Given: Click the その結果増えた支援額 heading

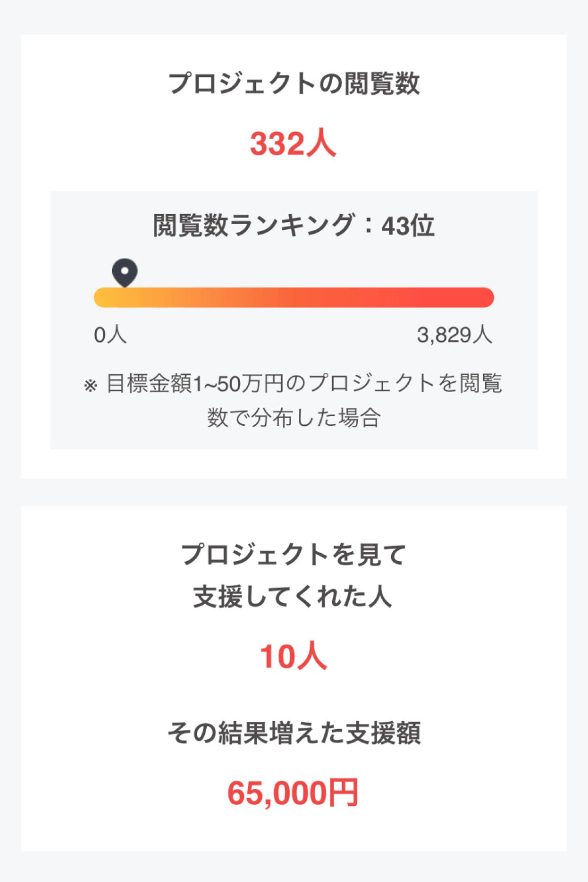Looking at the screenshot, I should tap(294, 734).
